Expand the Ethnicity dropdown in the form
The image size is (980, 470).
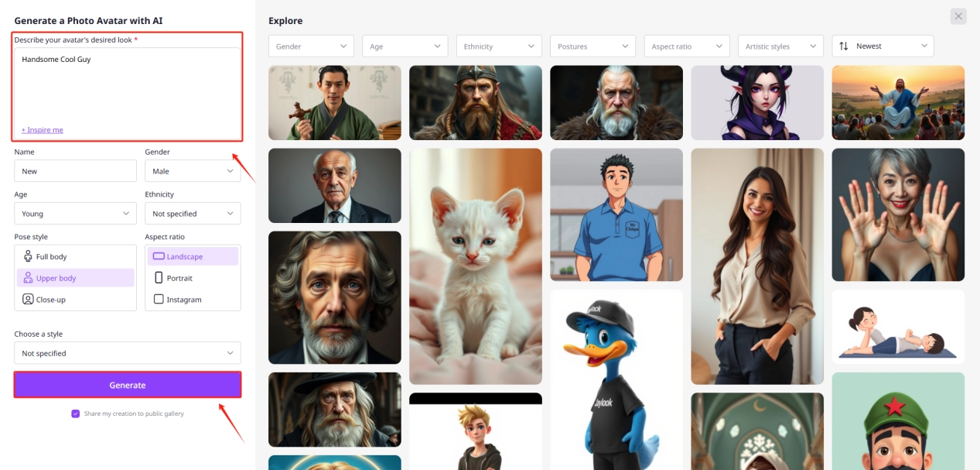pos(193,214)
